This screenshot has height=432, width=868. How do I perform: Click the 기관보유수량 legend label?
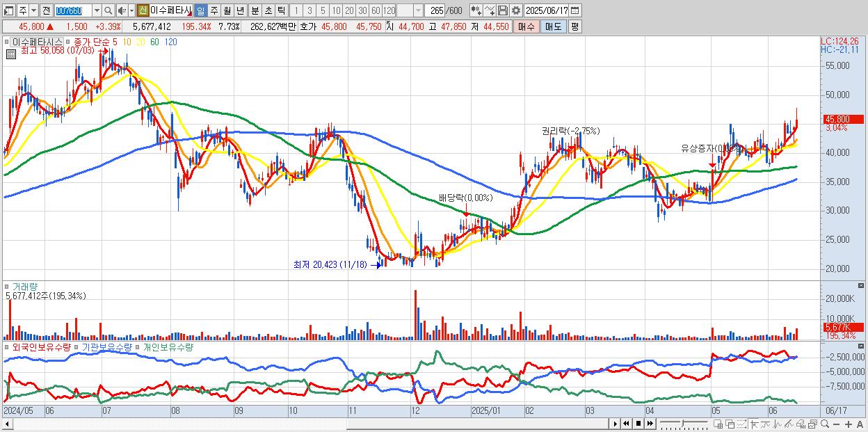click(106, 346)
